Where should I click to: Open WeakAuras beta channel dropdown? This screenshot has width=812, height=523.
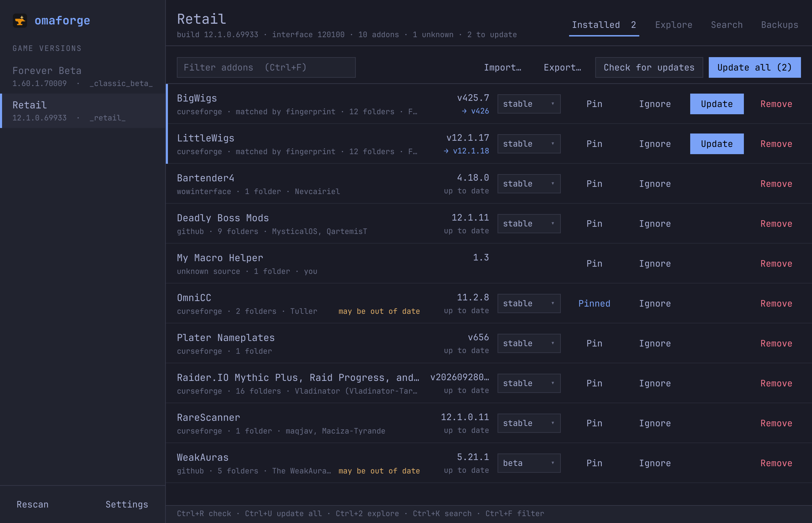529,463
